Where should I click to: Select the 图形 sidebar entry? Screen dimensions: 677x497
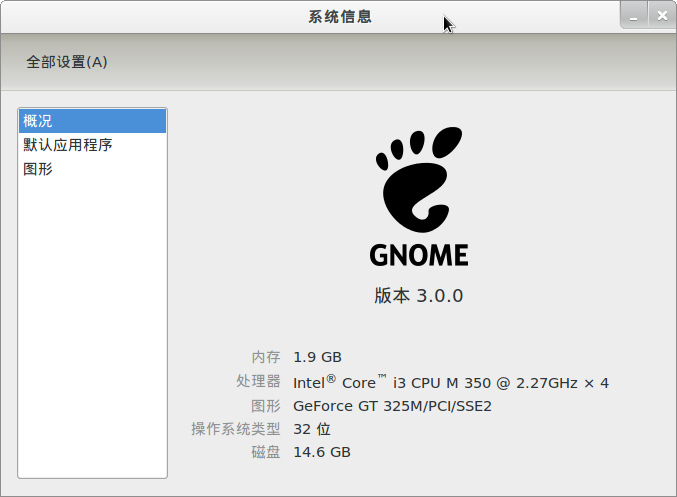92,169
